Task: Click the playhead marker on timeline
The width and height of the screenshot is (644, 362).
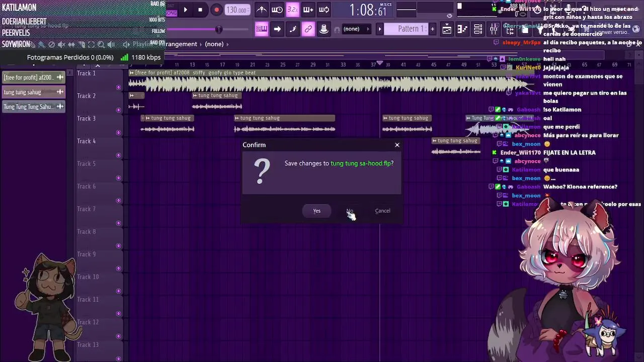Action: pyautogui.click(x=380, y=63)
